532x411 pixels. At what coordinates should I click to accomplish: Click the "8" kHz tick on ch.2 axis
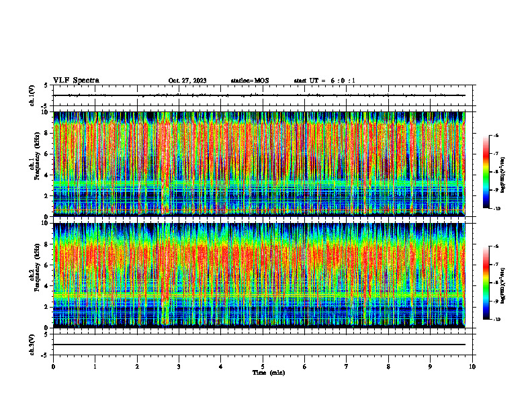[47, 244]
